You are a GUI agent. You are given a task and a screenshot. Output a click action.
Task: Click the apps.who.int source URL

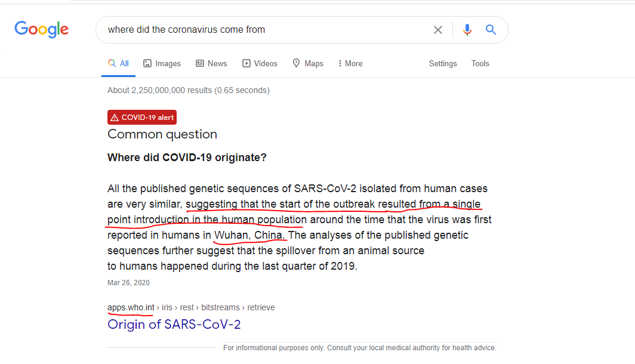tap(131, 307)
